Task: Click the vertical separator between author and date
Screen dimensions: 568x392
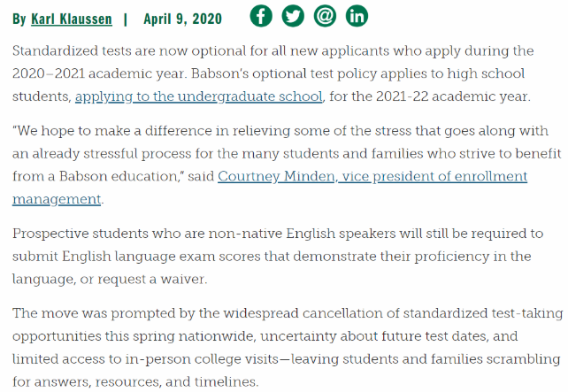Action: [x=124, y=18]
